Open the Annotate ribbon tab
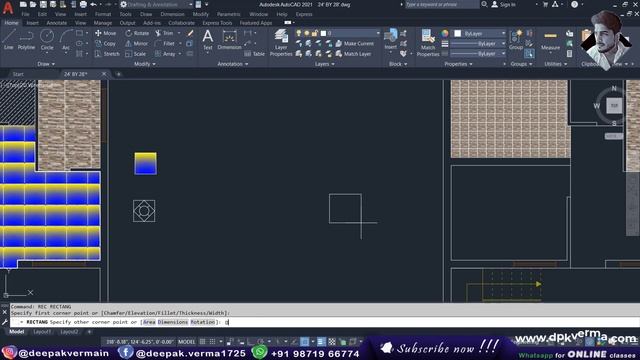Screen dimensions: 640x360 coord(56,23)
